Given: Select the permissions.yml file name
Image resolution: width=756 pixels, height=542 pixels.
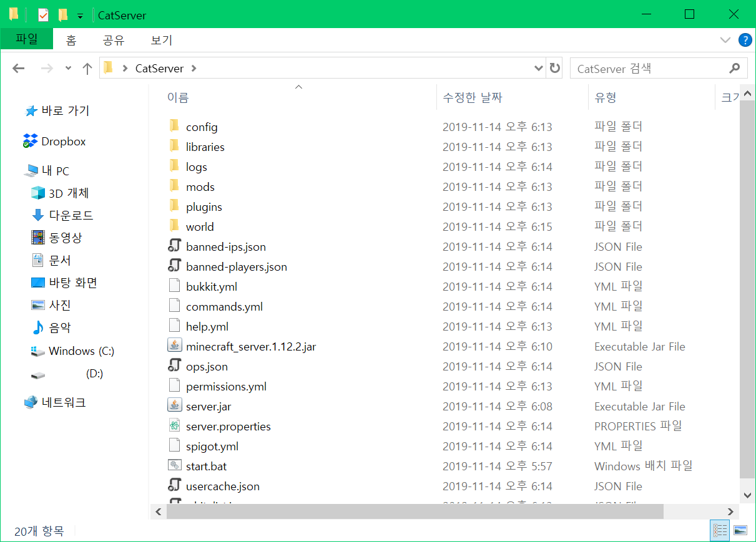Looking at the screenshot, I should pyautogui.click(x=226, y=386).
